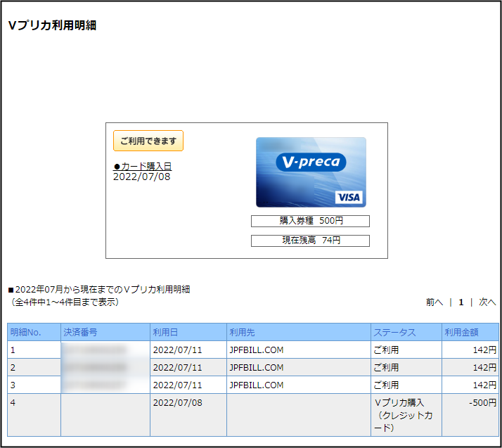Click the ご利用できます status button
502x448 pixels.
click(148, 141)
